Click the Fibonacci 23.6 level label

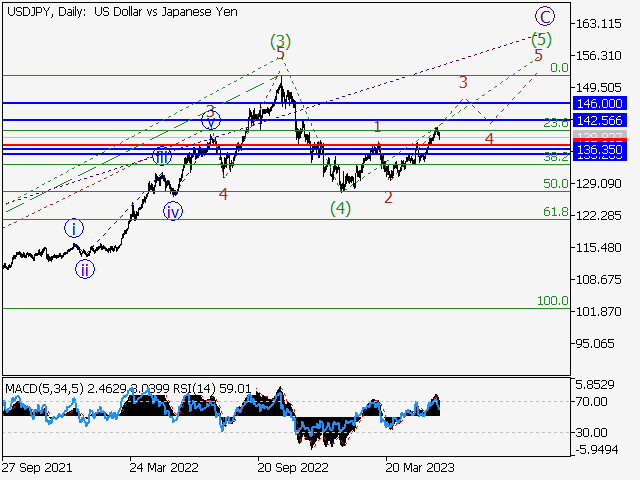[x=556, y=122]
